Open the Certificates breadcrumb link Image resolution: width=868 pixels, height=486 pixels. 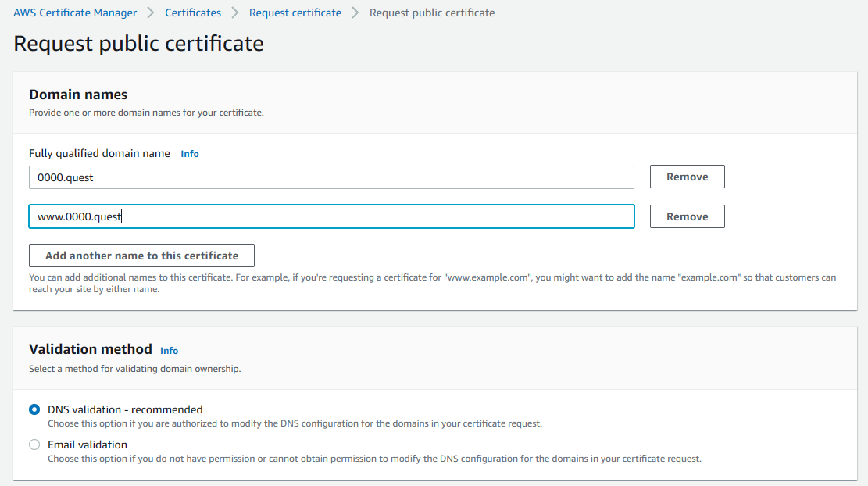coord(192,13)
